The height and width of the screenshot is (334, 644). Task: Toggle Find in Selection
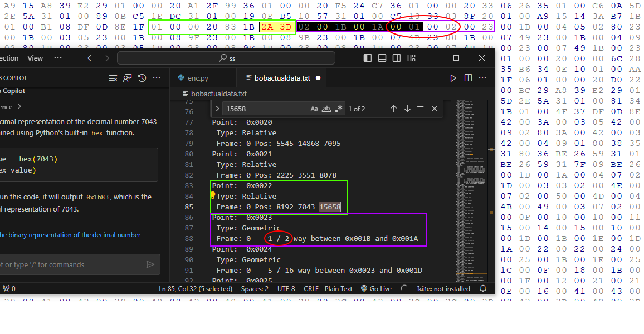tap(421, 109)
